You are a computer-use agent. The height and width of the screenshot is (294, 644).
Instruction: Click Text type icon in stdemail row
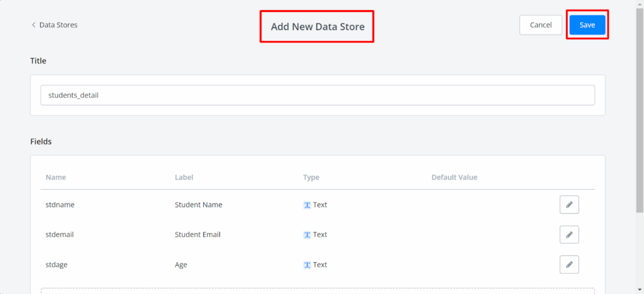pos(308,234)
